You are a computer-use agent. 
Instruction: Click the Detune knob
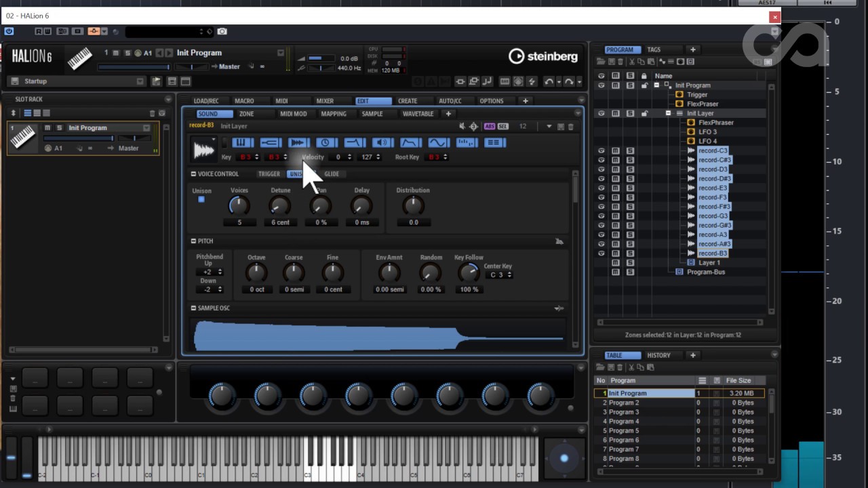279,205
